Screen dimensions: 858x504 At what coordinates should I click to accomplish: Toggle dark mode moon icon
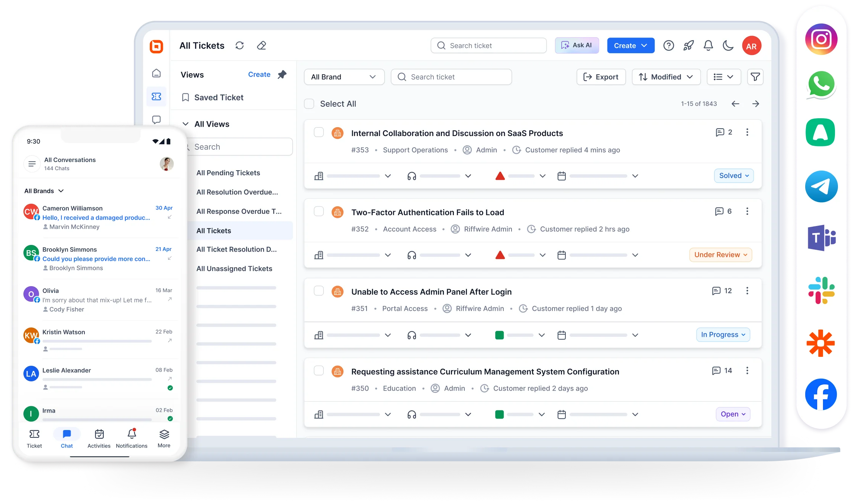tap(728, 45)
